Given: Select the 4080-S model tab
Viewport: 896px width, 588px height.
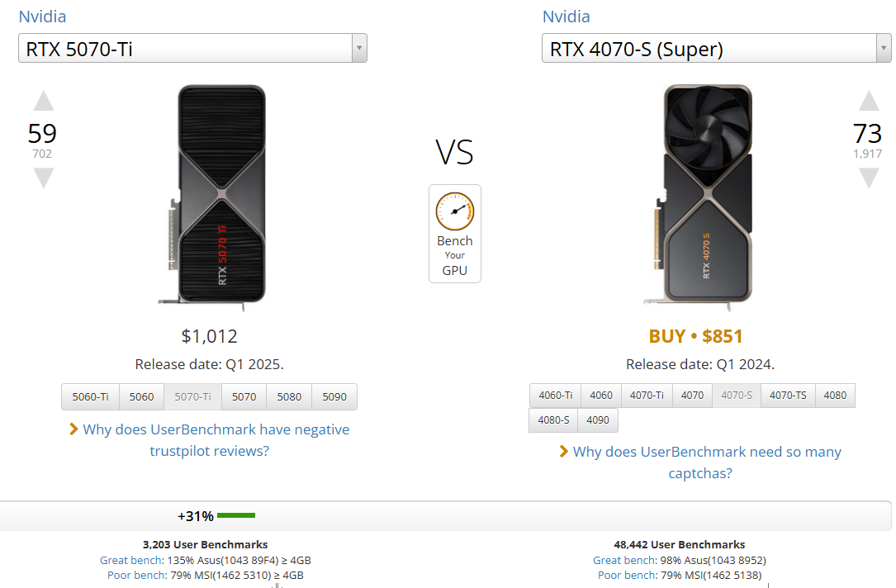Looking at the screenshot, I should tap(553, 420).
